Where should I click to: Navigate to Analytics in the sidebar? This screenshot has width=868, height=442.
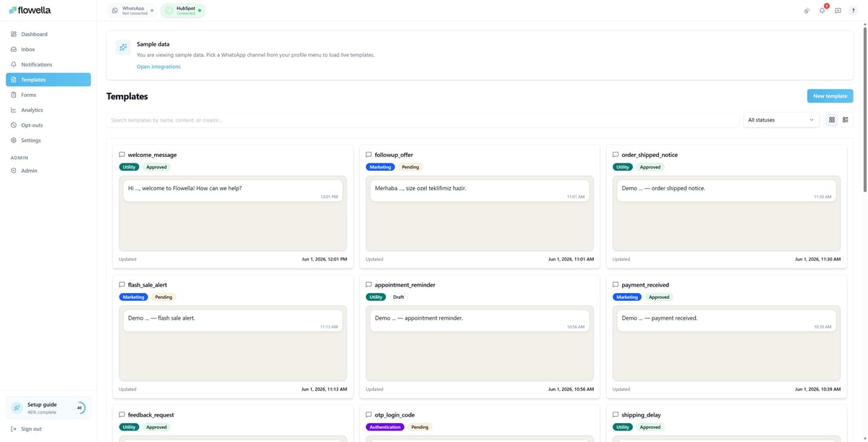click(48, 110)
